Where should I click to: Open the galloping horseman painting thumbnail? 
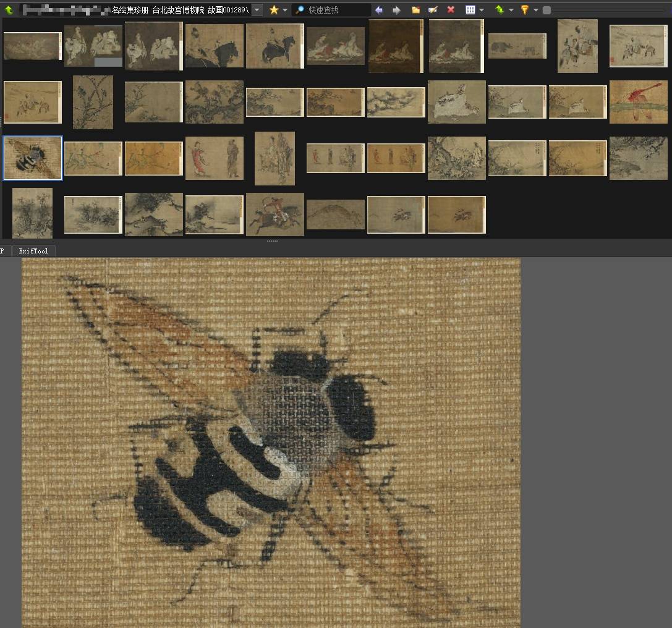[275, 214]
